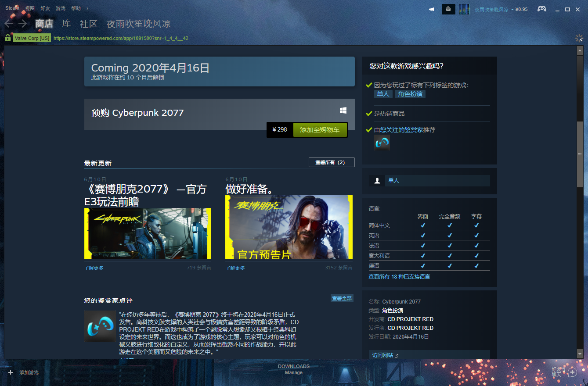
Task: Open the E3 gameplay preview thumbnail
Action: pyautogui.click(x=148, y=233)
